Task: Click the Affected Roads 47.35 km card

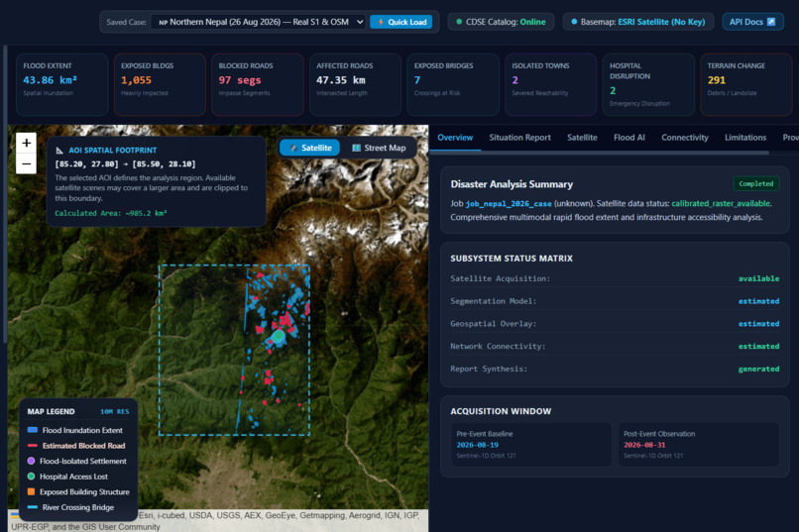Action: [x=355, y=84]
